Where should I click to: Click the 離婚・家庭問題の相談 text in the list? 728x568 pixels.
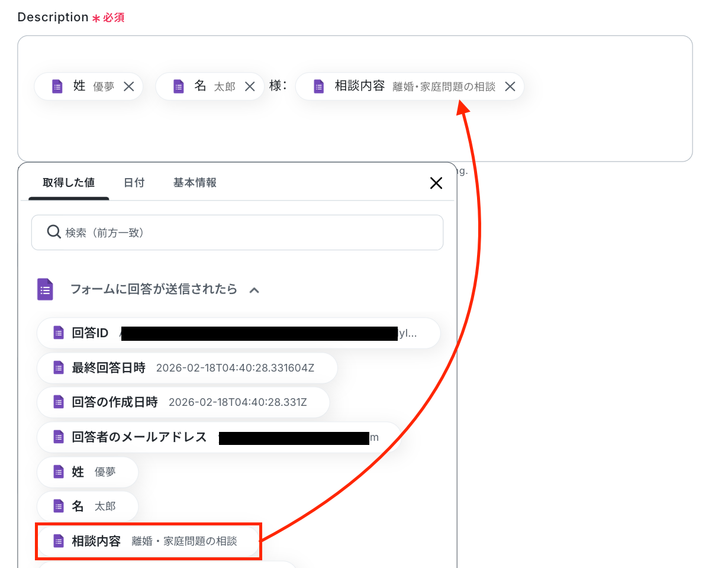[184, 541]
